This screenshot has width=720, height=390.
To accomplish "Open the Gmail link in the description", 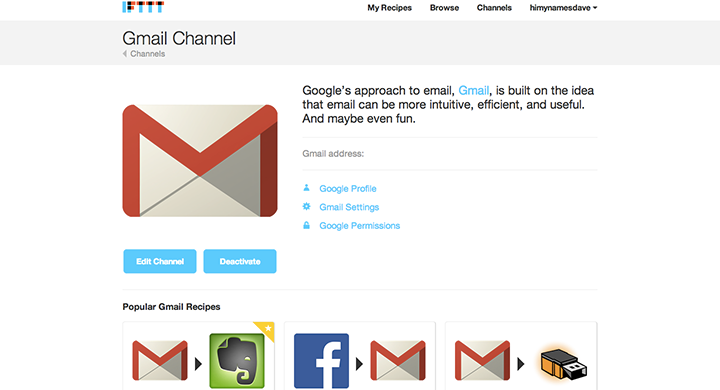I will pyautogui.click(x=473, y=90).
